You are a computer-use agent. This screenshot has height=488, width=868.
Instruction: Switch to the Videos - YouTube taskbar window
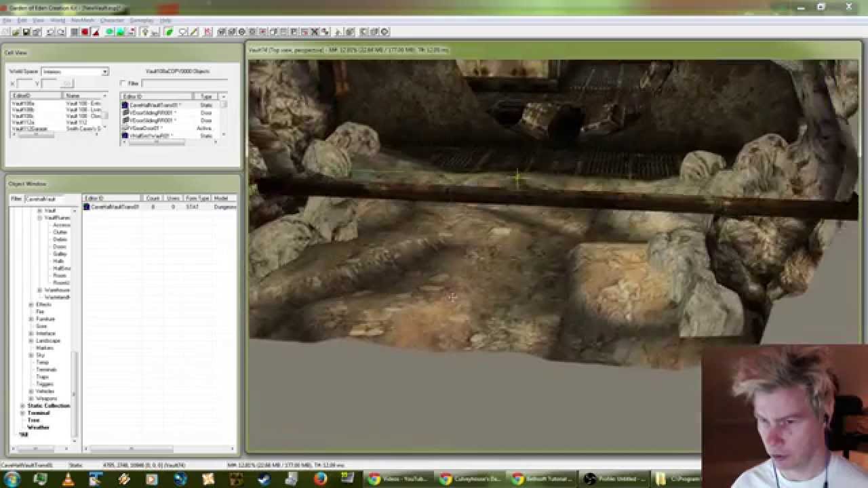tap(397, 479)
